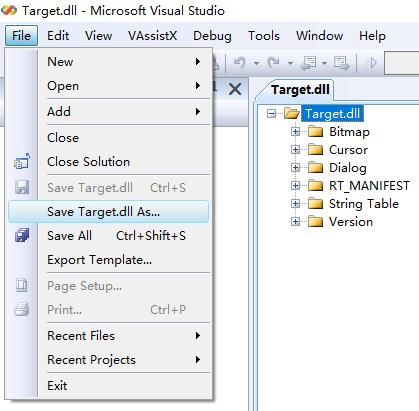Click the Dialog folder icon
The width and height of the screenshot is (419, 411).
[315, 167]
